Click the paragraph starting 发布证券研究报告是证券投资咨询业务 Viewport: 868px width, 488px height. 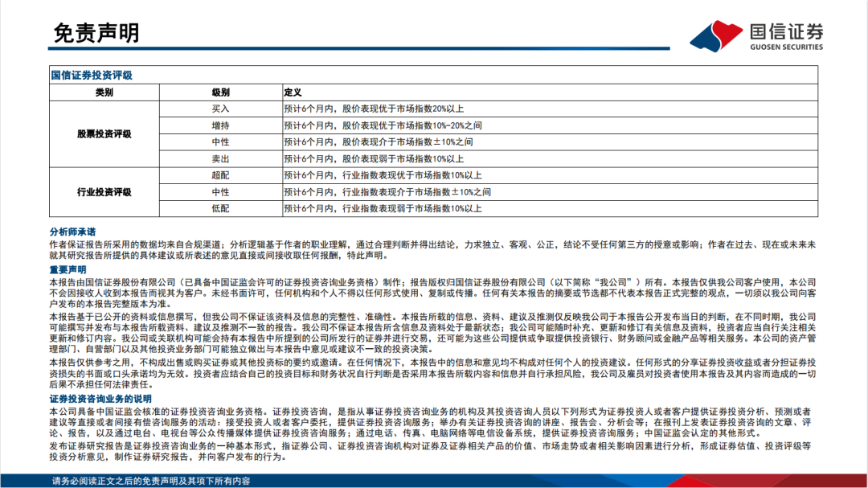(x=430, y=452)
